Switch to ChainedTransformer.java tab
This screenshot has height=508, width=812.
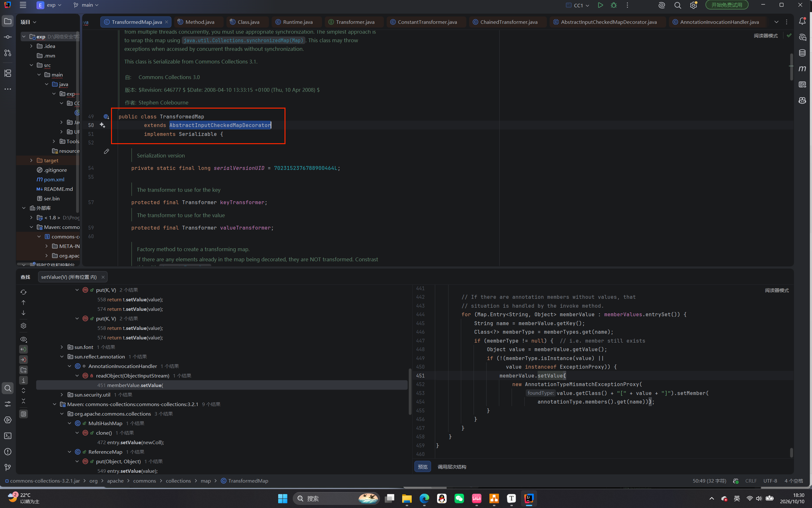[508, 22]
